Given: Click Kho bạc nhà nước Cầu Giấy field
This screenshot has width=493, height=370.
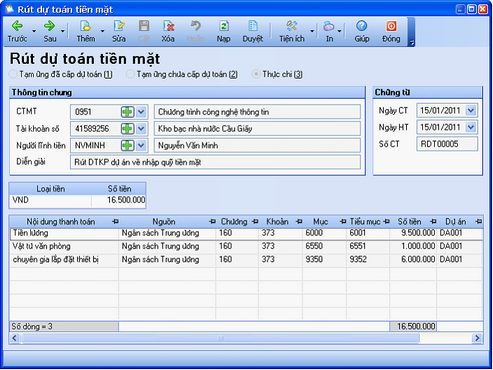Looking at the screenshot, I should coord(257,129).
